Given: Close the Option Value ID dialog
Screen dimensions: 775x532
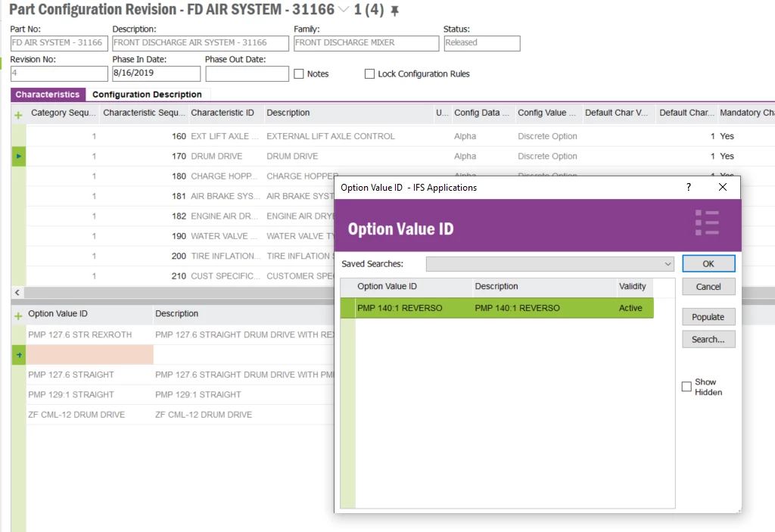Looking at the screenshot, I should (x=723, y=187).
